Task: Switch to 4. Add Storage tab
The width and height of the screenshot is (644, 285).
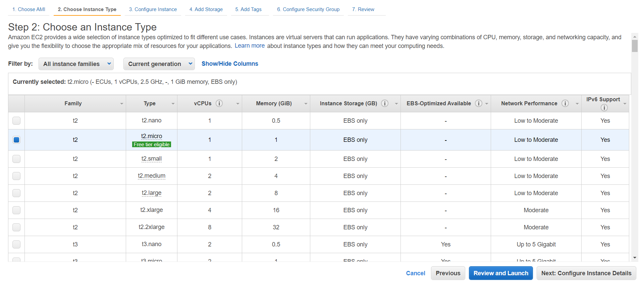Action: [206, 9]
